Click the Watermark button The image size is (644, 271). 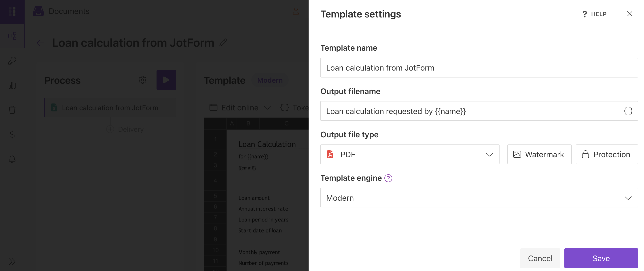(539, 155)
